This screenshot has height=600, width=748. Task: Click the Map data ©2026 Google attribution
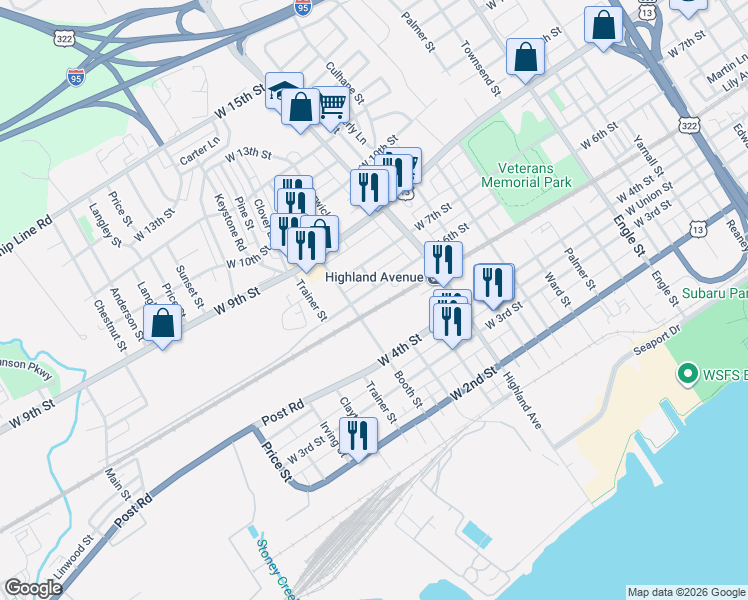coord(686,593)
